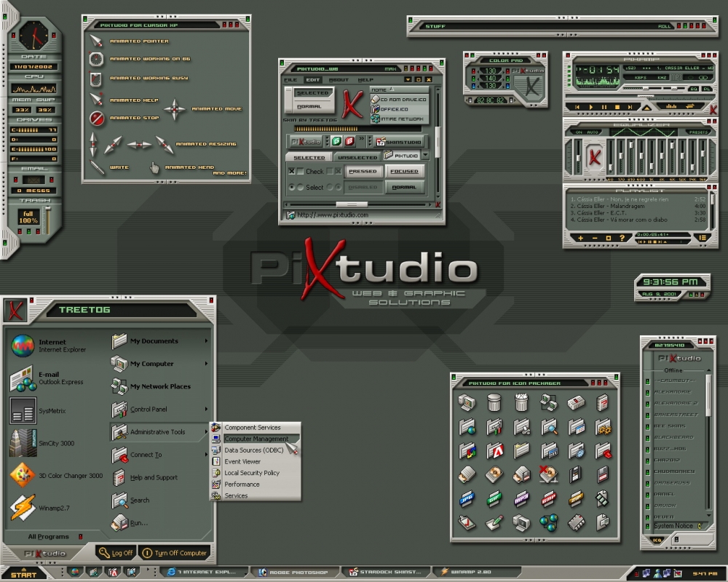Select the JPG file icon in Icon Packager
Viewport: 728px width, 582px height.
click(467, 498)
